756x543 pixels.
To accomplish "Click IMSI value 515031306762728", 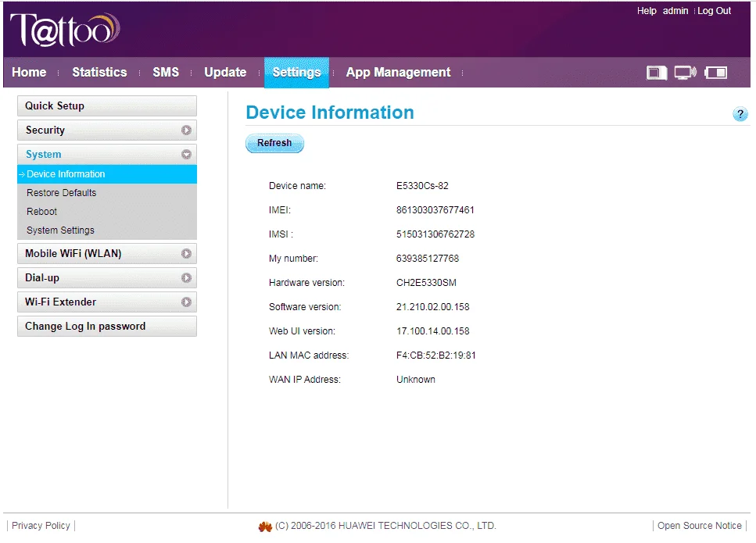I will [435, 234].
